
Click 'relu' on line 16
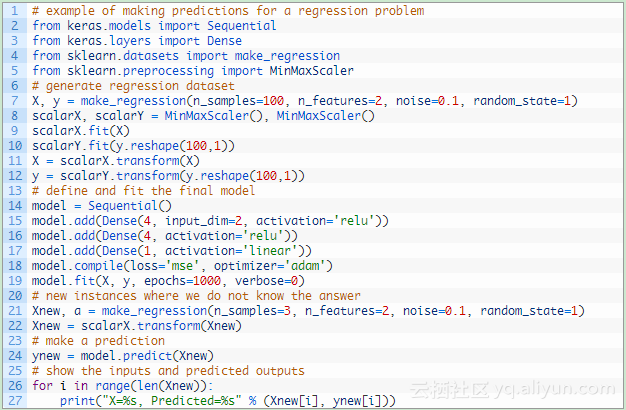(x=263, y=236)
